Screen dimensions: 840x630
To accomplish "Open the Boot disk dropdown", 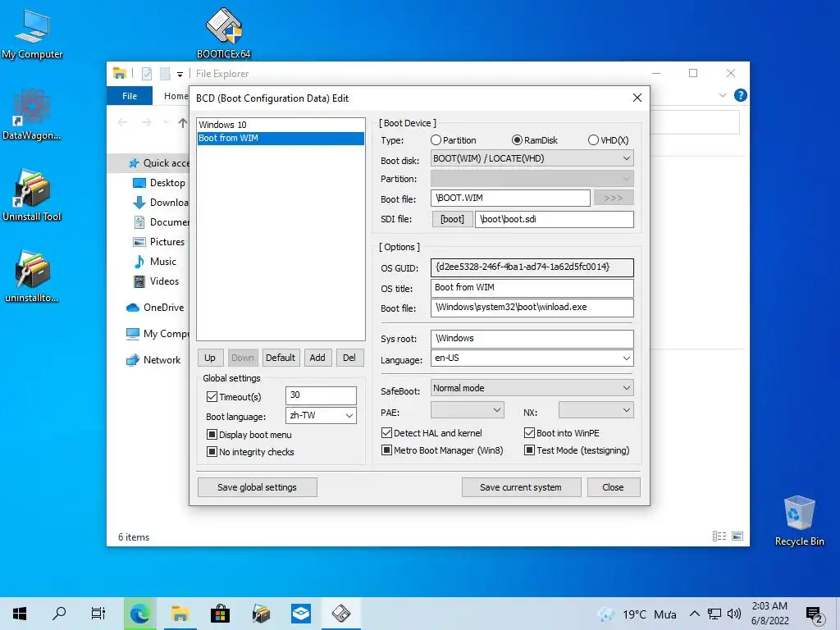I will click(532, 158).
